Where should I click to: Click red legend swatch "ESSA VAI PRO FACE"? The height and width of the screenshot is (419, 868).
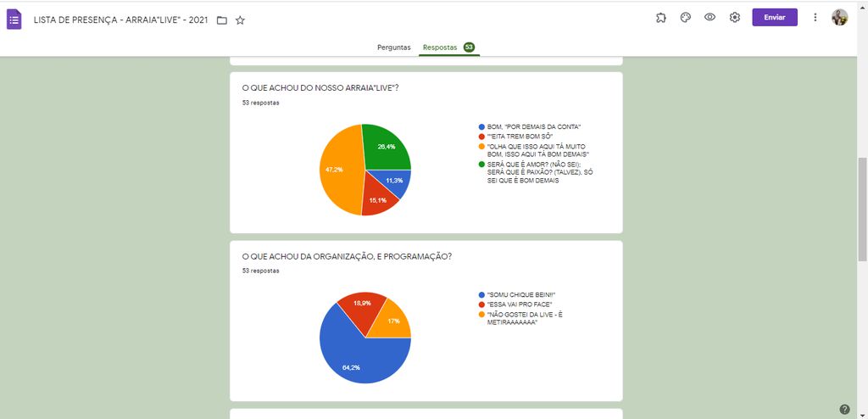482,304
